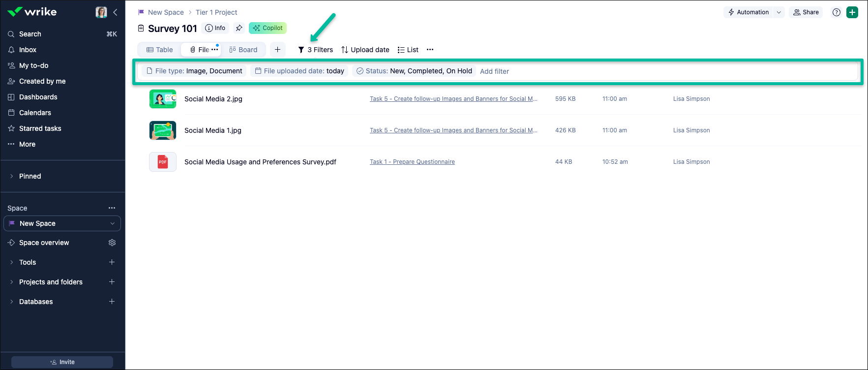Screen dimensions: 868x370
Task: Expand the Pinned section
Action: point(12,176)
